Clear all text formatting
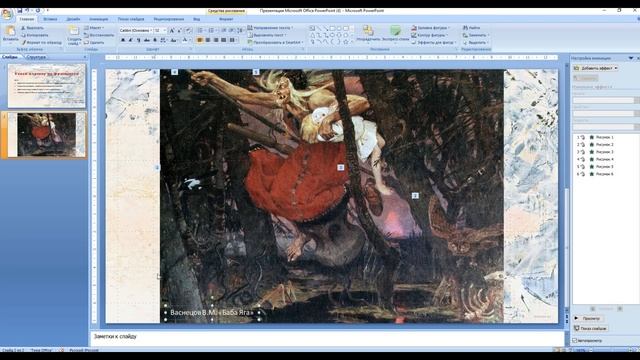 coord(188,31)
